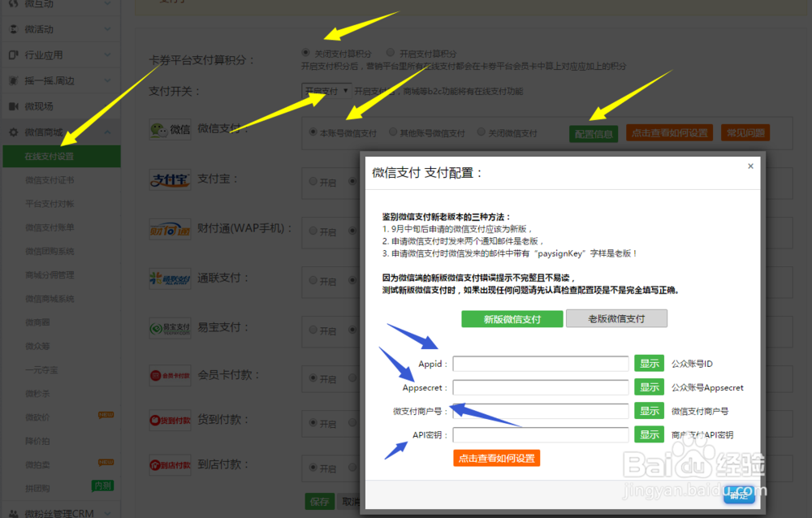Open 平台支付对帐 menu item

click(x=50, y=204)
